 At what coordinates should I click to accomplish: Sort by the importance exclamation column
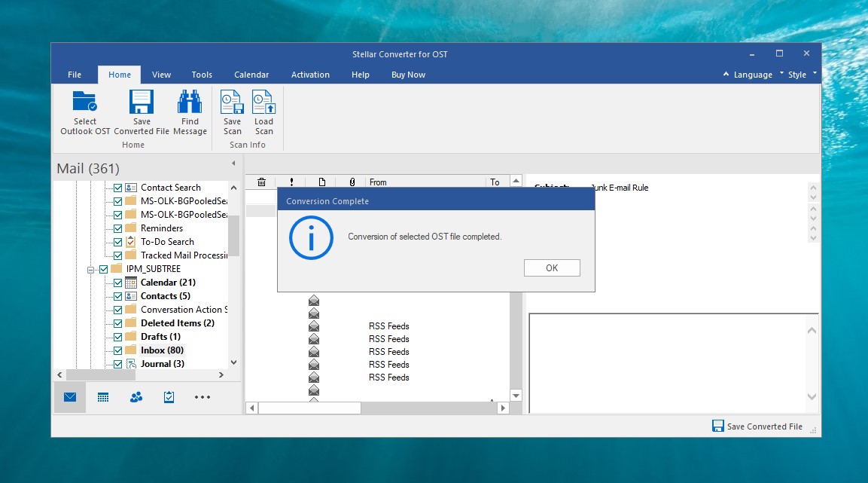[x=292, y=182]
